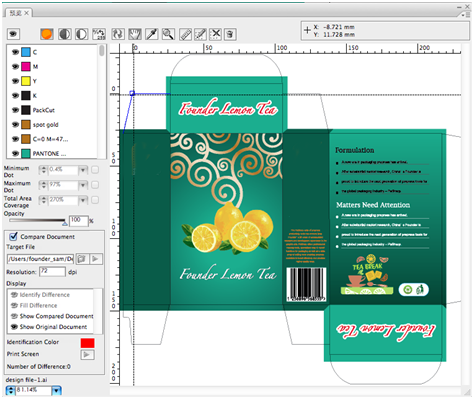This screenshot has width=473, height=398.
Task: Click the percent conversion icon in toolbar
Action: point(99,34)
